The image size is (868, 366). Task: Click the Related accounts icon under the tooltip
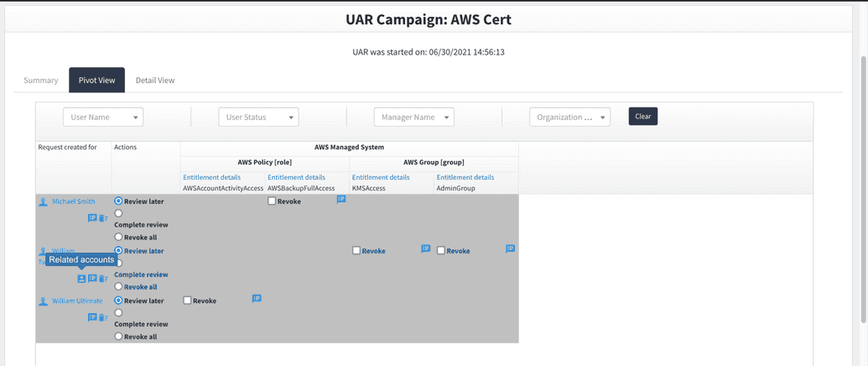(81, 279)
